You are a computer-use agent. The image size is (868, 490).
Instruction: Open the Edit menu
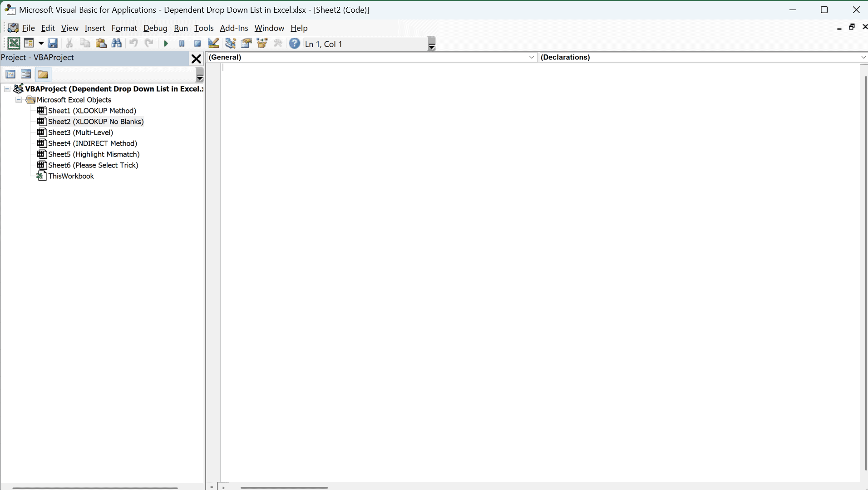tap(48, 28)
